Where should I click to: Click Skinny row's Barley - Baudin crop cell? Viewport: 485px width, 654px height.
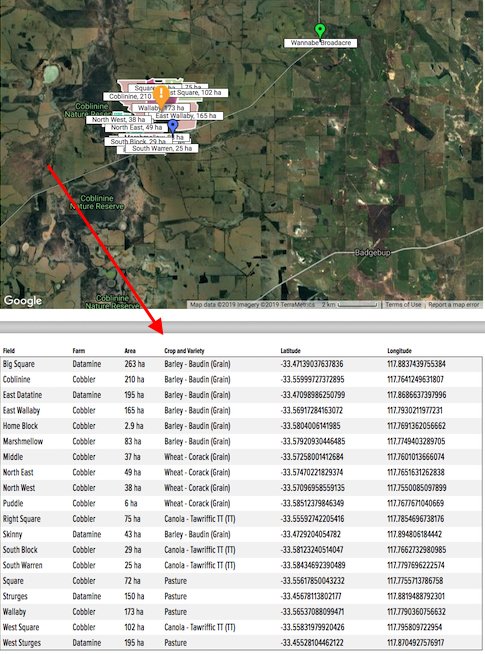[x=197, y=534]
